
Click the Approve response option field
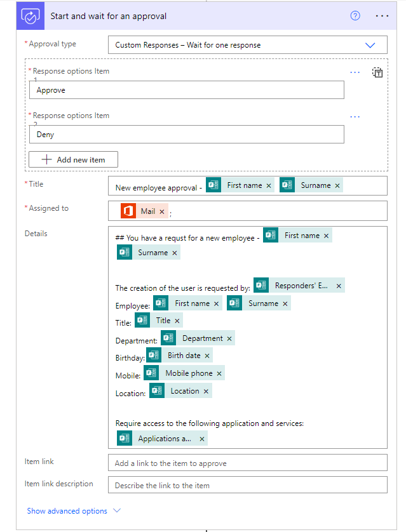coord(187,90)
